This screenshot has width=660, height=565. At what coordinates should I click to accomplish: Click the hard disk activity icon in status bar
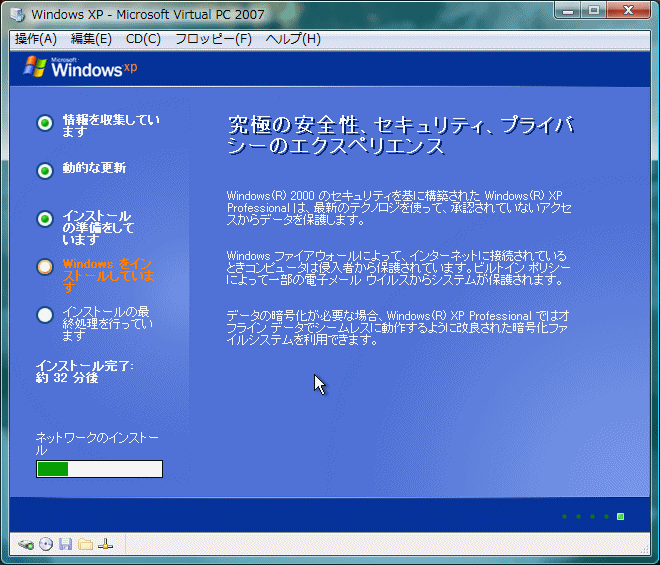pyautogui.click(x=26, y=544)
